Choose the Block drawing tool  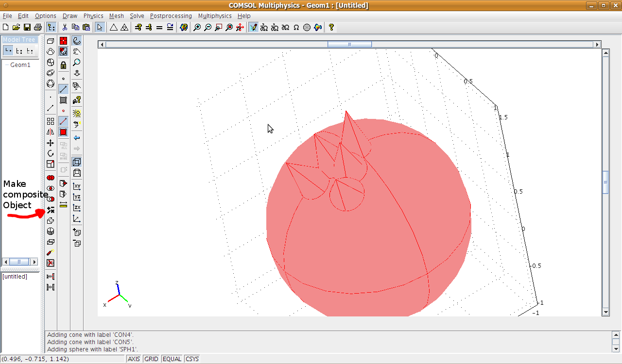tap(51, 41)
